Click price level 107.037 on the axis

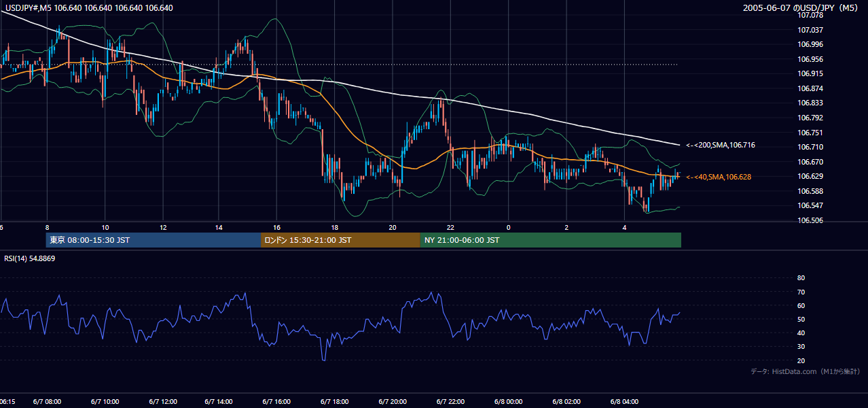tap(810, 30)
